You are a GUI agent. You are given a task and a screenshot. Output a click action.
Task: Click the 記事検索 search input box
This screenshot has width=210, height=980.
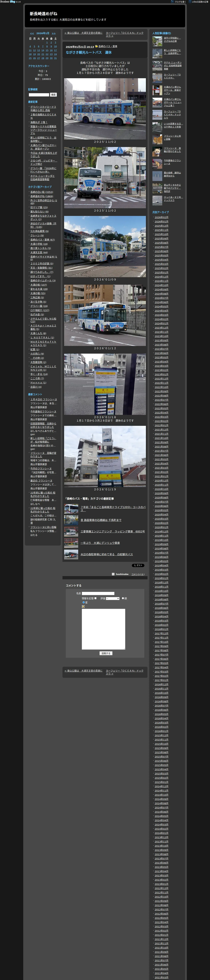tap(39, 95)
